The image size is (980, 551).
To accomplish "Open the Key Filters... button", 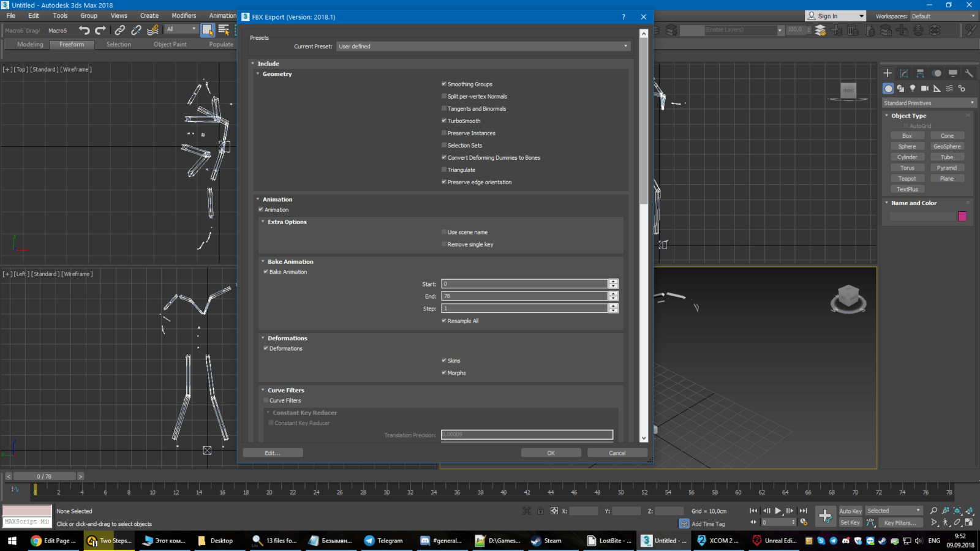I will pos(900,523).
